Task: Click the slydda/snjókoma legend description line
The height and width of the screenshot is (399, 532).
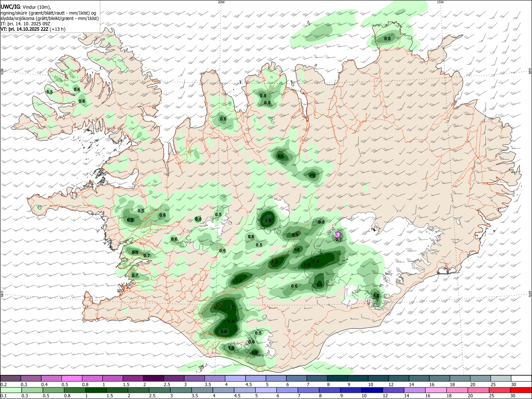Action: (49, 18)
